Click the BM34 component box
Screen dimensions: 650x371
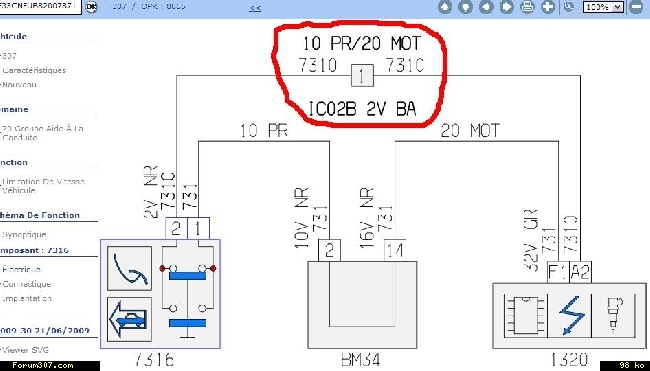click(362, 305)
